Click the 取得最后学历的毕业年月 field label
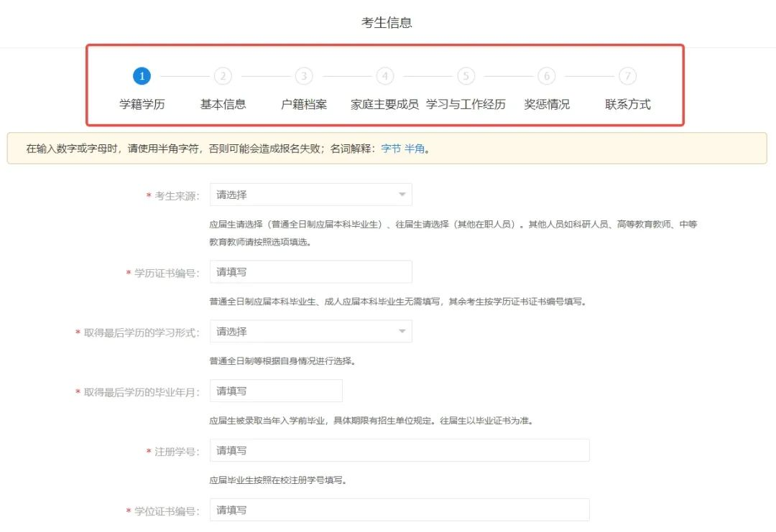 141,392
